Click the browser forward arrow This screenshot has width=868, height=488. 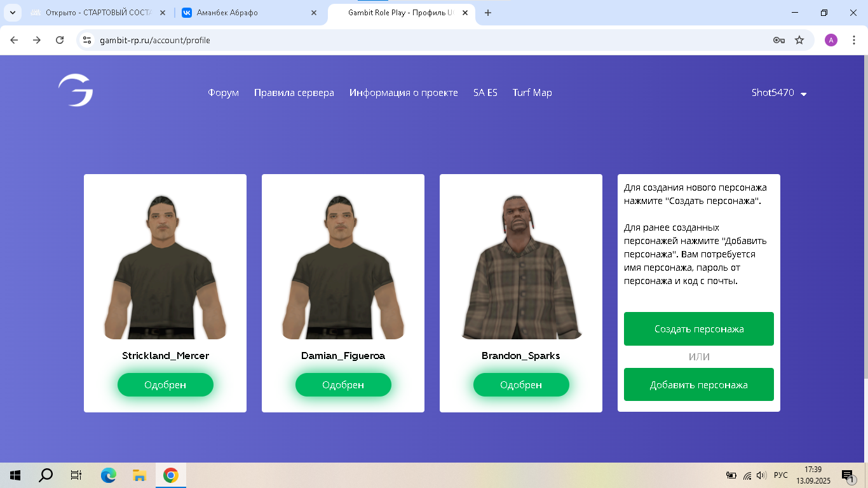(37, 40)
